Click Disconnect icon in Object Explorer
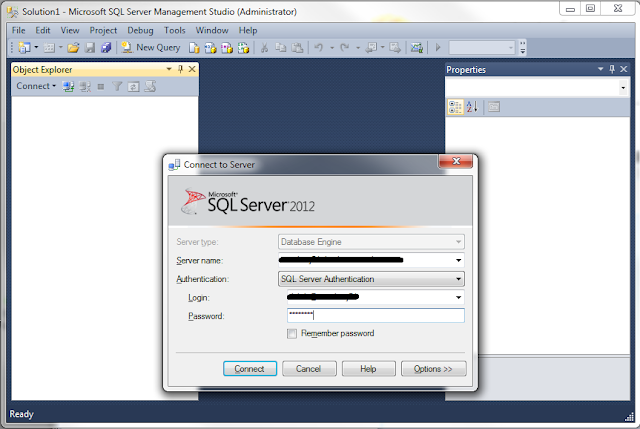Screen dimensions: 640x429 pos(85,87)
